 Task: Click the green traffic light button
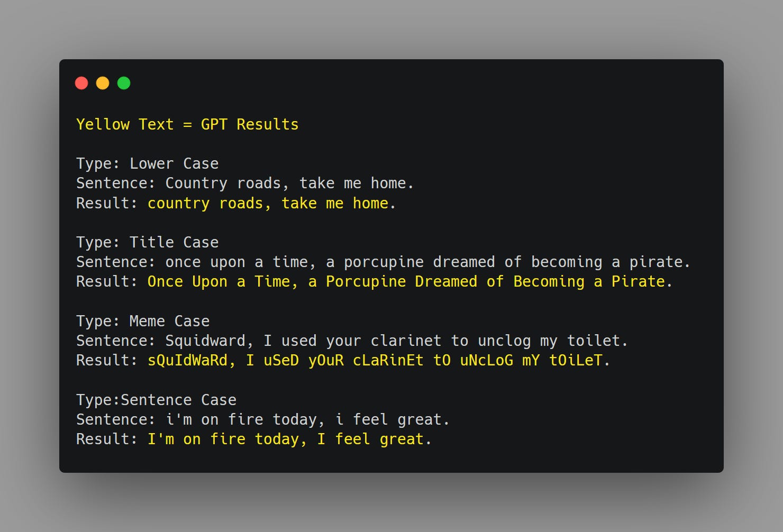(123, 83)
